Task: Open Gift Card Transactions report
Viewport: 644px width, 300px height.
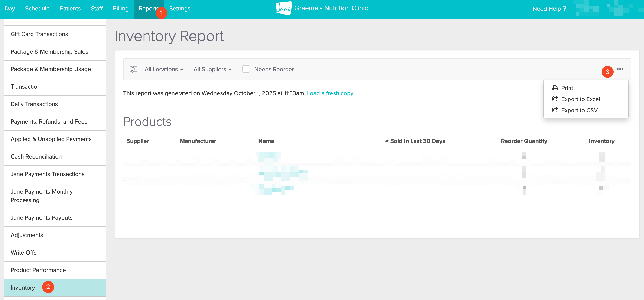Action: pyautogui.click(x=39, y=34)
